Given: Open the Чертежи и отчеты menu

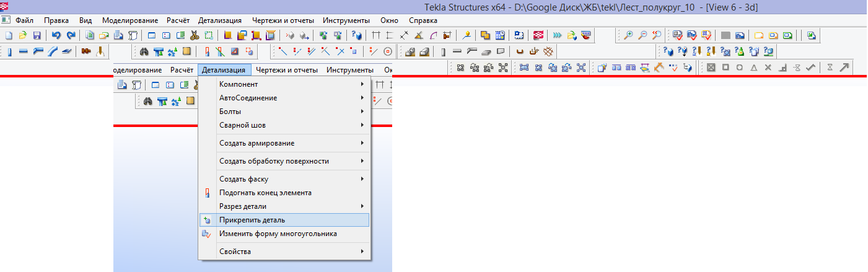Looking at the screenshot, I should pos(283,20).
